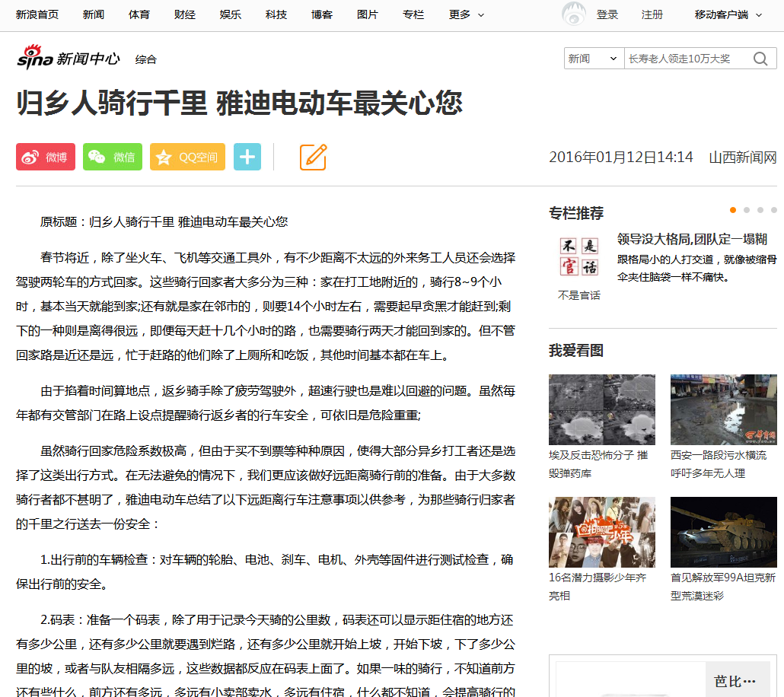Viewport: 784px width, 697px height.
Task: Click the Sina News Center logo
Action: tap(69, 58)
